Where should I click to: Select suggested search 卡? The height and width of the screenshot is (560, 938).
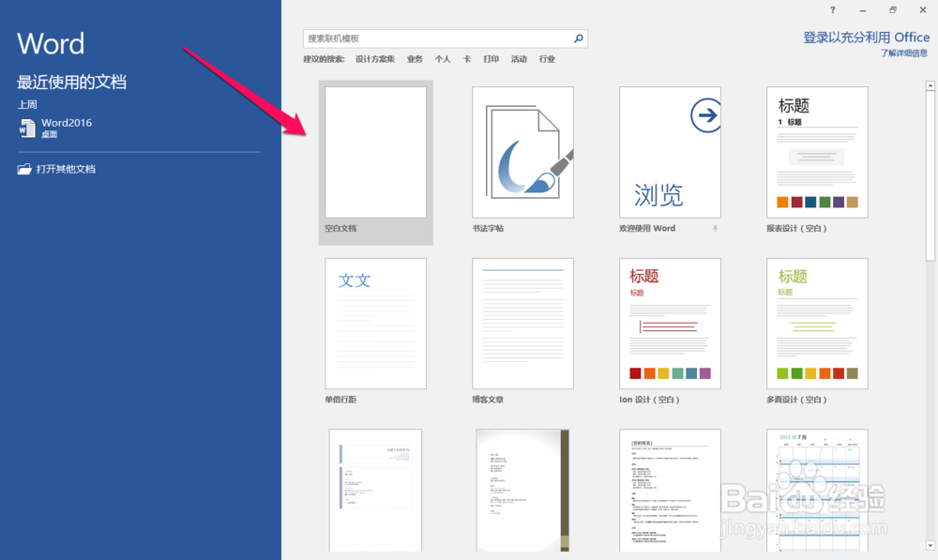coord(466,59)
